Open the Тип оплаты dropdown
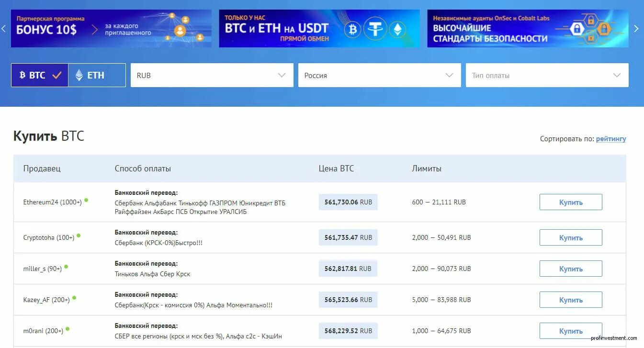The image size is (644, 348). 547,75
